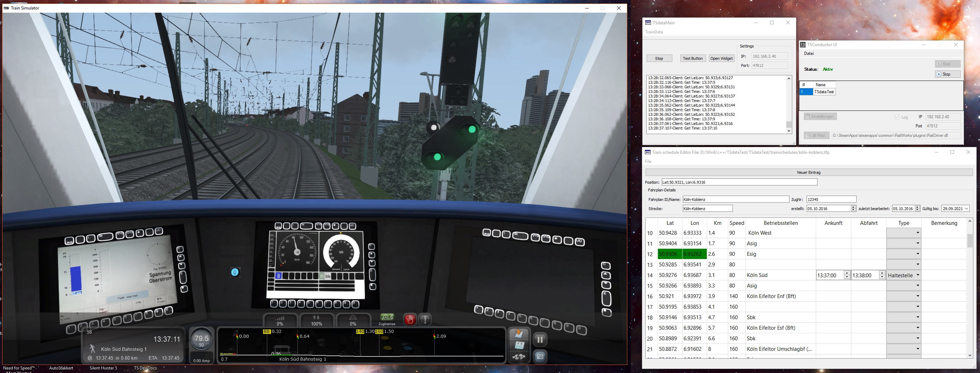The image size is (980, 373).
Task: Click Stop button in TSdataMain
Action: [659, 58]
